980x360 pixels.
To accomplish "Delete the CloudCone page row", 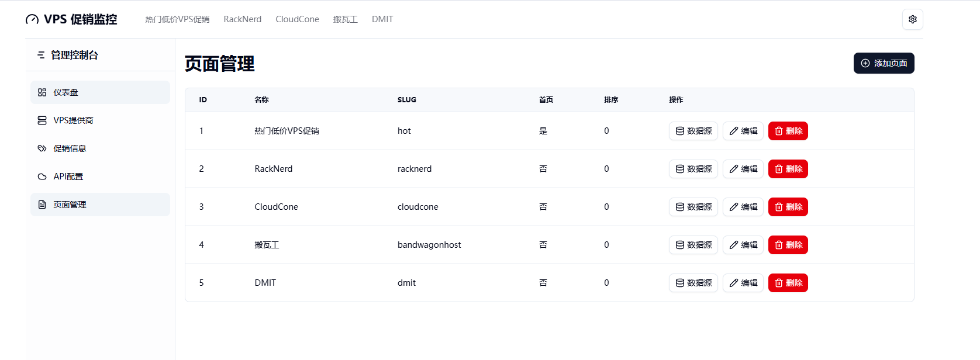I will tap(788, 207).
